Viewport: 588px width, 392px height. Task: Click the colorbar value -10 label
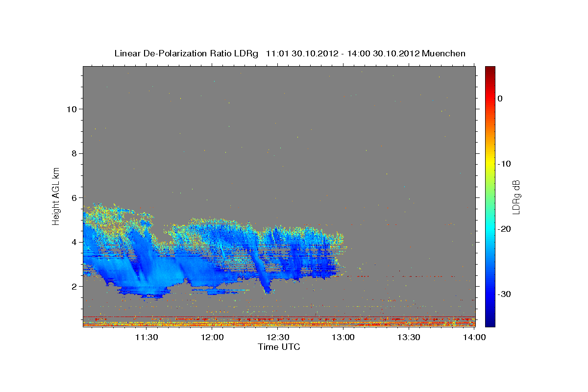[504, 164]
